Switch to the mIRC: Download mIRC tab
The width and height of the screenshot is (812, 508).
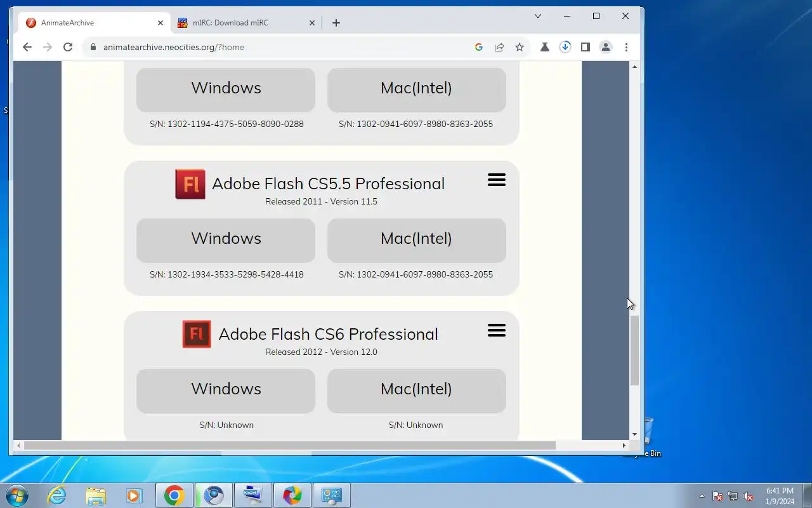(246, 23)
